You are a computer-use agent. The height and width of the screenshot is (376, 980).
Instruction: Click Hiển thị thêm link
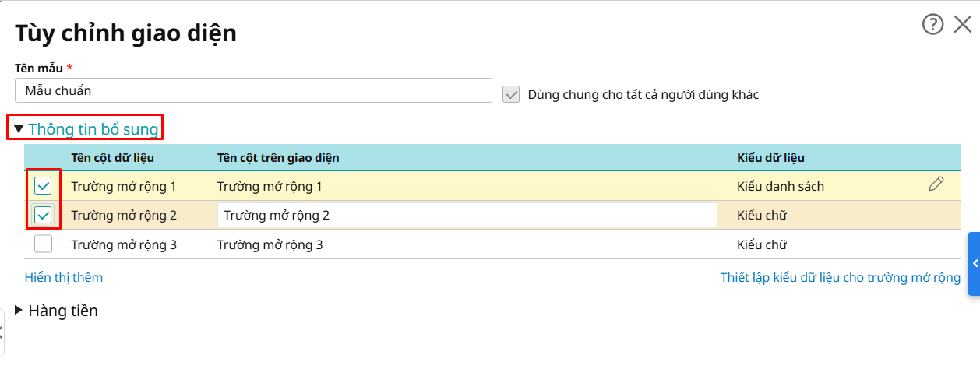pos(64,277)
